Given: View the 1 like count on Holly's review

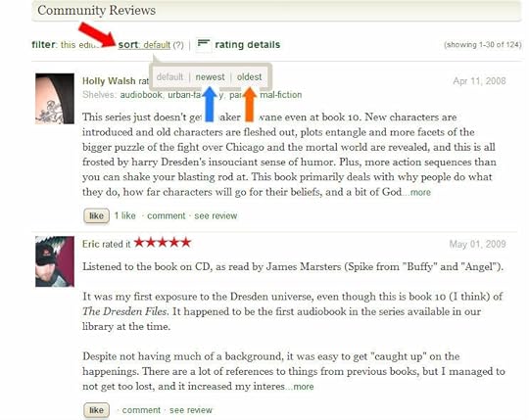Looking at the screenshot, I should (x=124, y=215).
